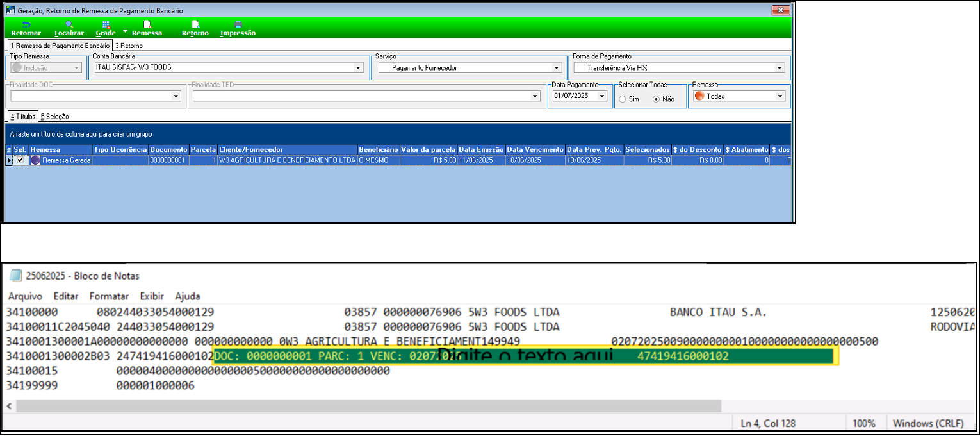The width and height of the screenshot is (980, 436).
Task: Sort by the Valor da parcela column header
Action: coord(428,149)
